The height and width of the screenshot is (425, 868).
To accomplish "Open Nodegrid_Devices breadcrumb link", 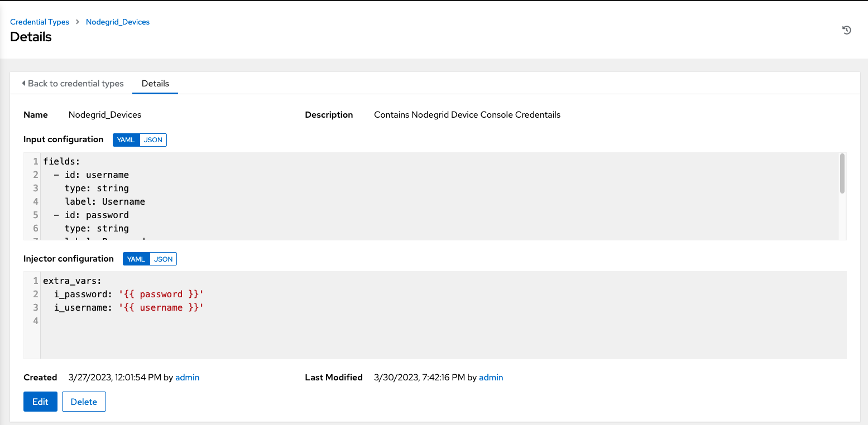I will (118, 22).
